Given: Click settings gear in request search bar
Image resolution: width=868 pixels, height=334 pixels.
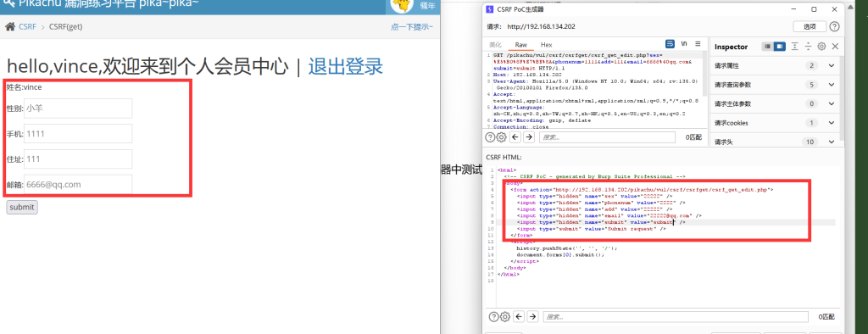Looking at the screenshot, I should tap(501, 137).
